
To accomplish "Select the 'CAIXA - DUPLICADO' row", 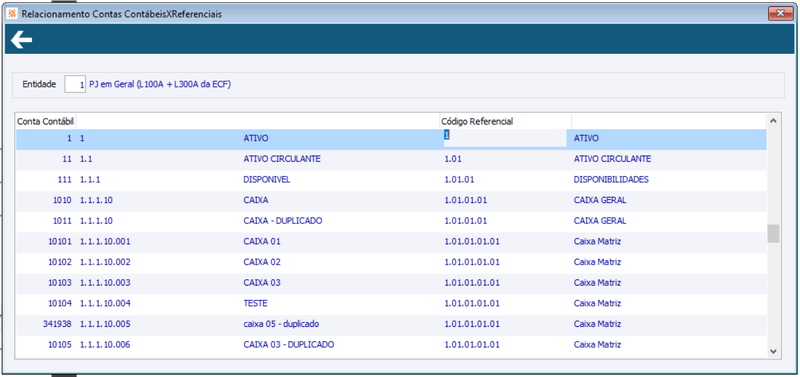I will [391, 221].
